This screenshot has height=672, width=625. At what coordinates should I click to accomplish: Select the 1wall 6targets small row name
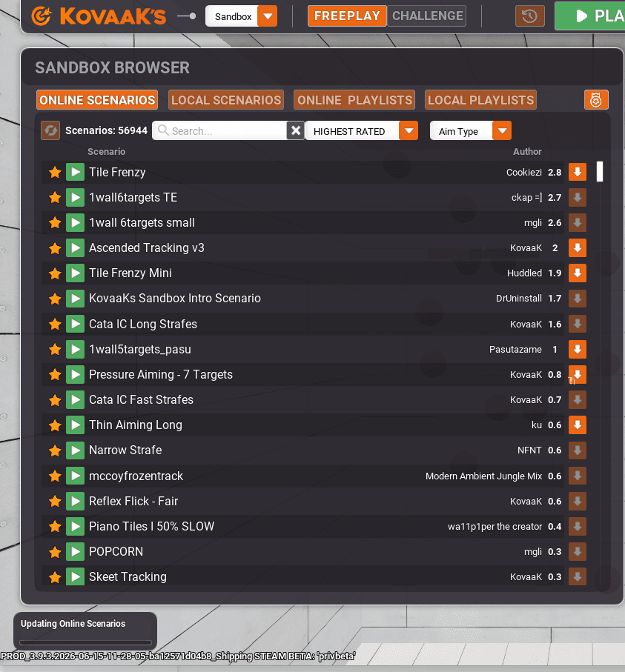(x=142, y=223)
